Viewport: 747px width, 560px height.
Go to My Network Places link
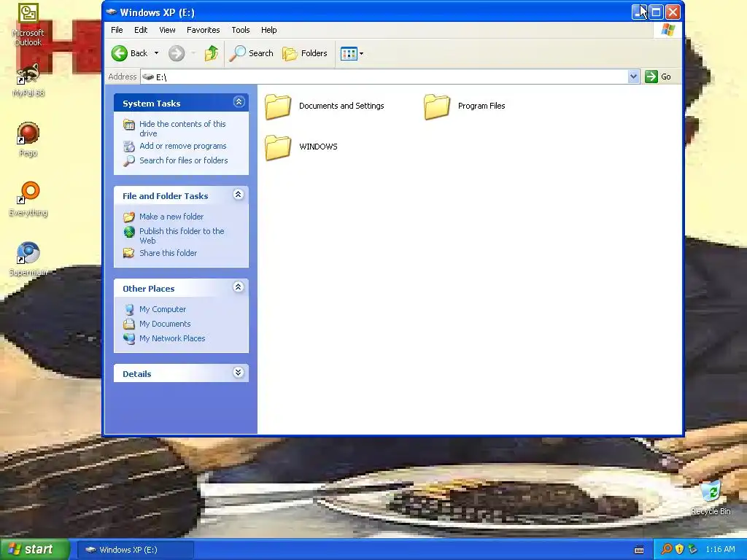tap(172, 338)
